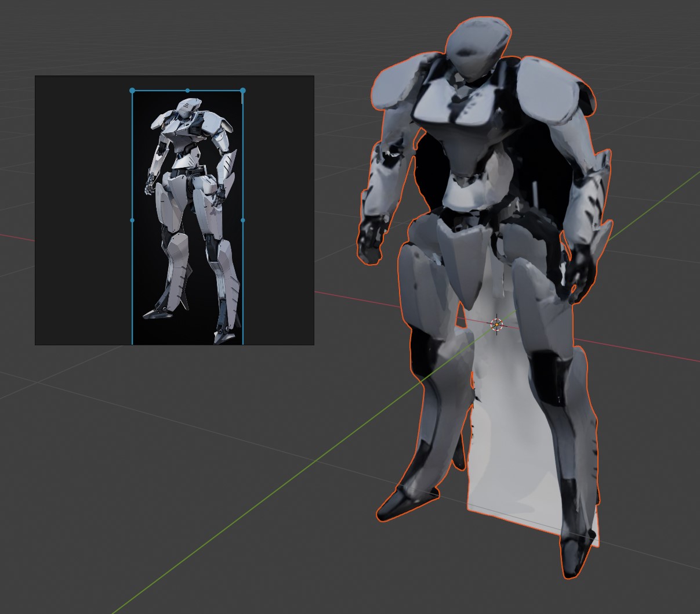Click the top-right corner crop handle

pos(242,91)
